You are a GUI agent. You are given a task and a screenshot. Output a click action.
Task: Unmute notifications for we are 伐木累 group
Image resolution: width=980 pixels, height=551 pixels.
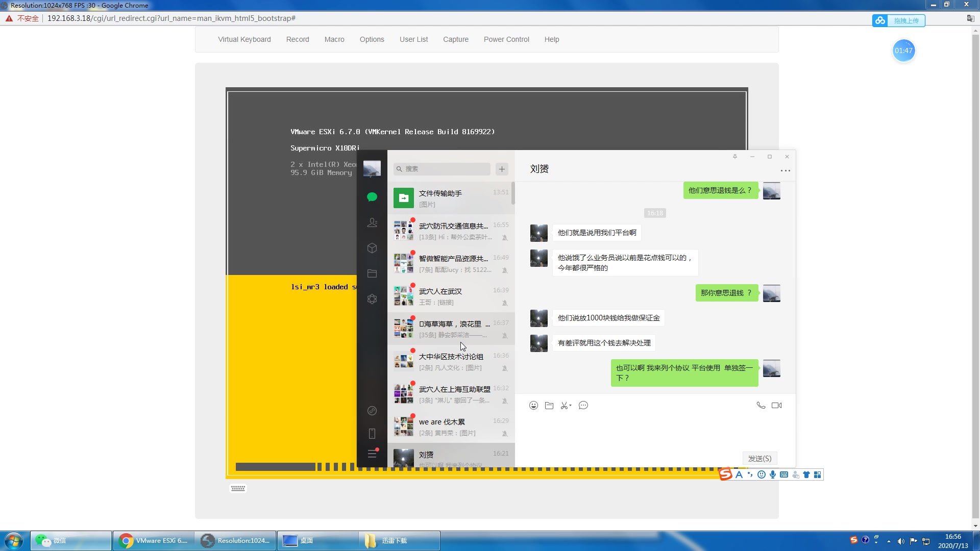pyautogui.click(x=505, y=433)
